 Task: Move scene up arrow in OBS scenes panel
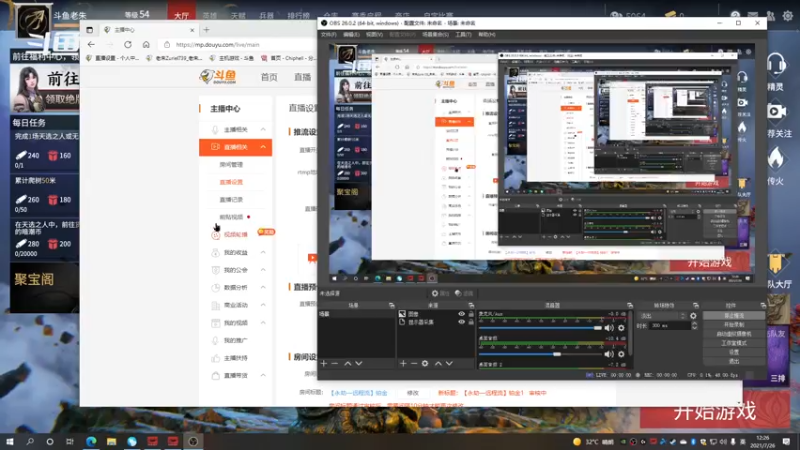[347, 363]
